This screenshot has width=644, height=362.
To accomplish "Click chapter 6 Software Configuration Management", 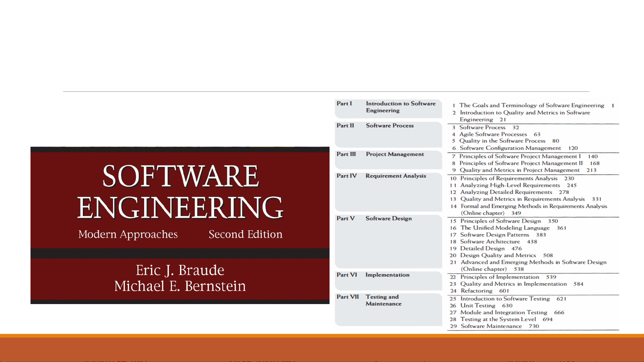I will pos(510,148).
